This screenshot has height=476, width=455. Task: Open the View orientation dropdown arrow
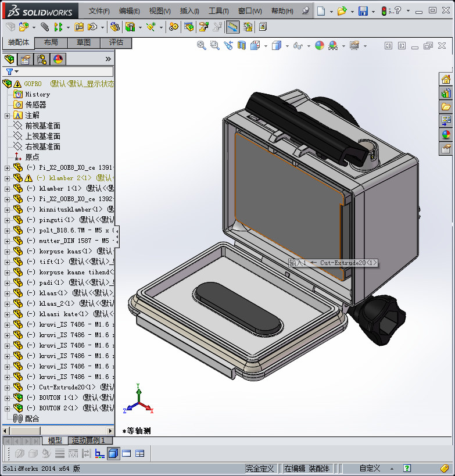pos(266,46)
